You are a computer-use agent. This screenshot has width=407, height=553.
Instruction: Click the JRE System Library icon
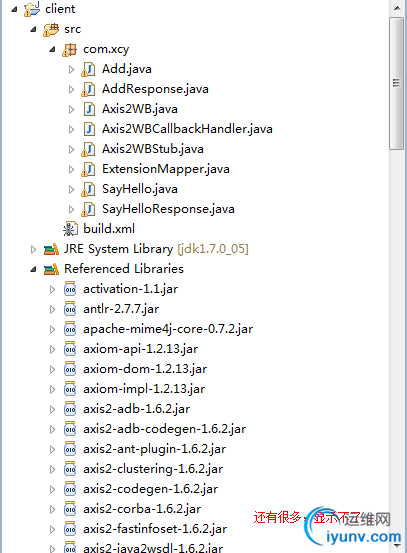pyautogui.click(x=51, y=249)
